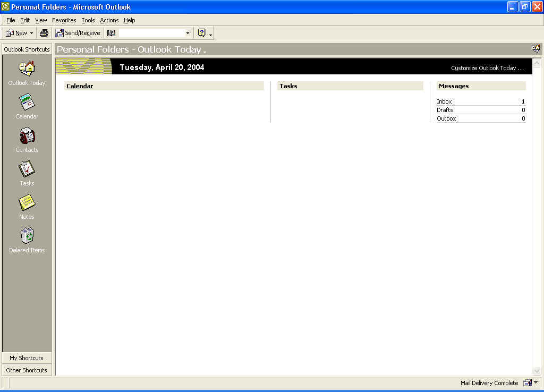
Task: Open the Address Book toolbar icon
Action: [x=111, y=33]
